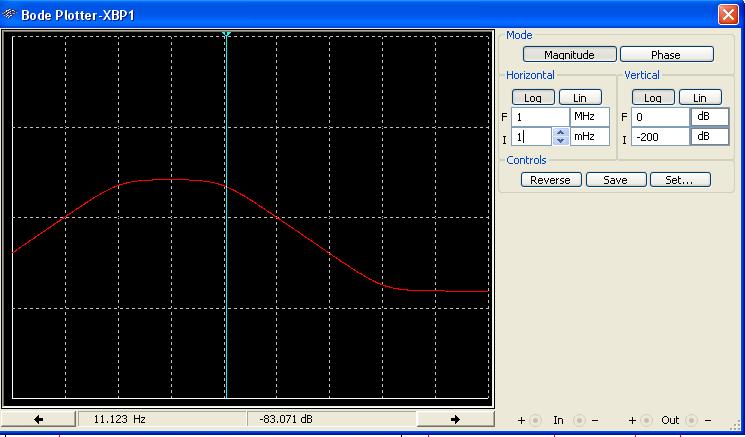745x437 pixels.
Task: Move cursor right with arrow button
Action: [x=455, y=419]
